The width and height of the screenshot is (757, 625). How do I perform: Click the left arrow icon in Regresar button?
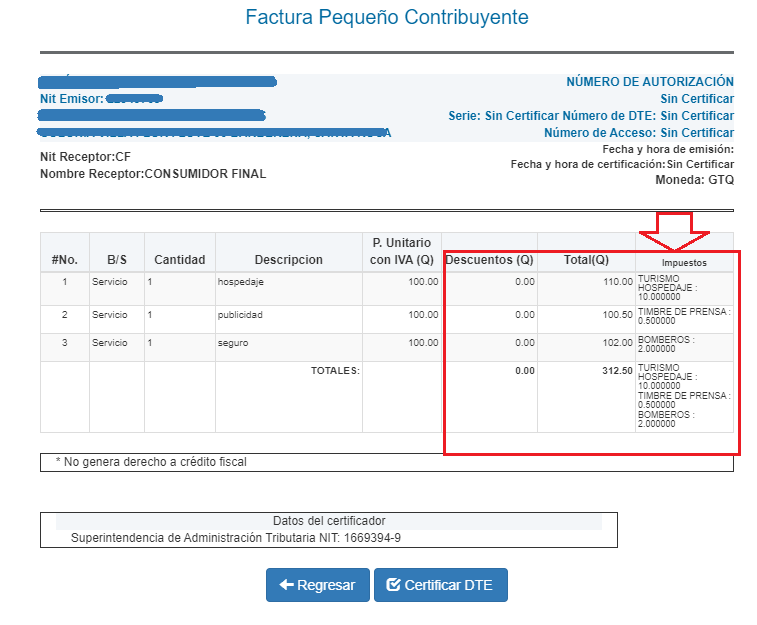coord(286,585)
